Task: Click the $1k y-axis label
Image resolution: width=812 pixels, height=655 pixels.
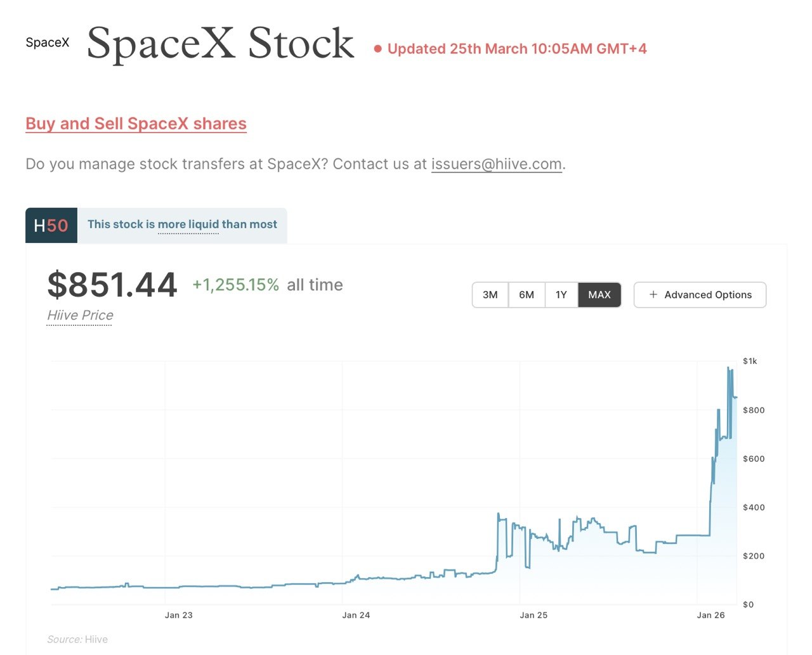Action: tap(750, 361)
